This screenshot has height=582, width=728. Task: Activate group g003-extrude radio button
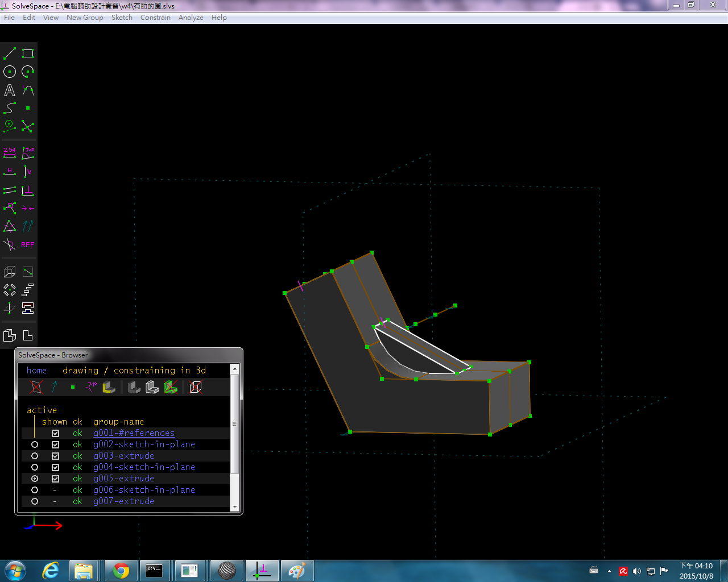35,456
